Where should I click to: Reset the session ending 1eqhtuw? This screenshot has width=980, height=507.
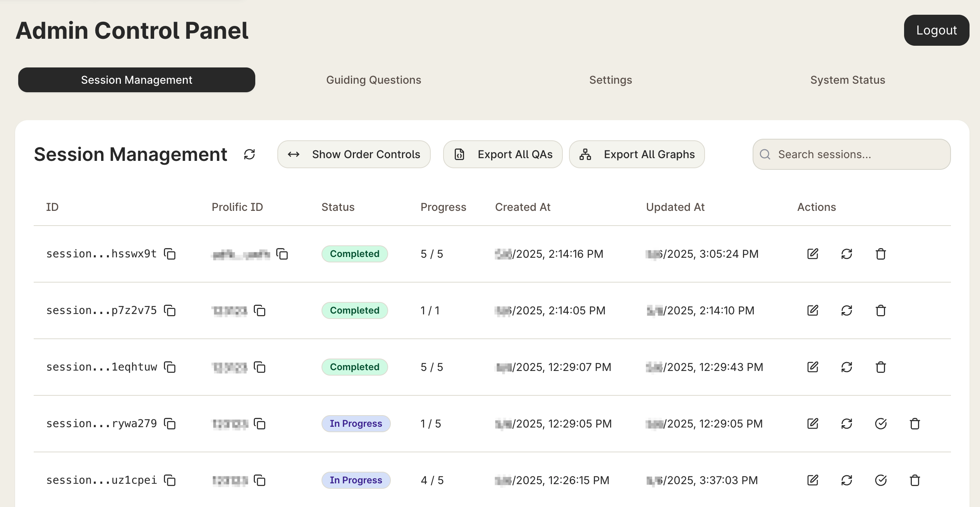pos(846,367)
